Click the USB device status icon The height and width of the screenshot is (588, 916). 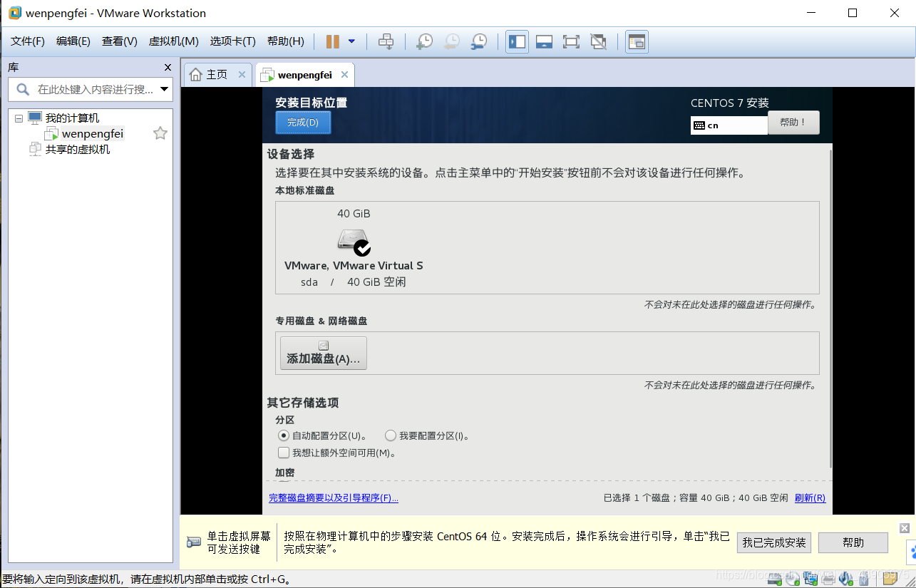(863, 579)
